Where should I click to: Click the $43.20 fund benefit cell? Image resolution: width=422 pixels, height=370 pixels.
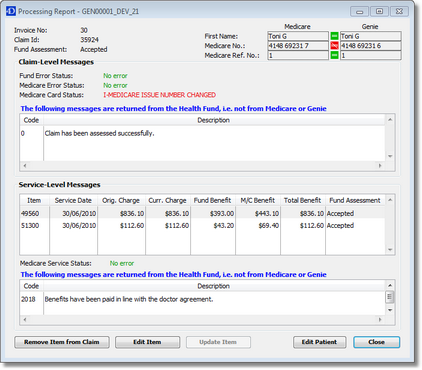click(x=213, y=226)
